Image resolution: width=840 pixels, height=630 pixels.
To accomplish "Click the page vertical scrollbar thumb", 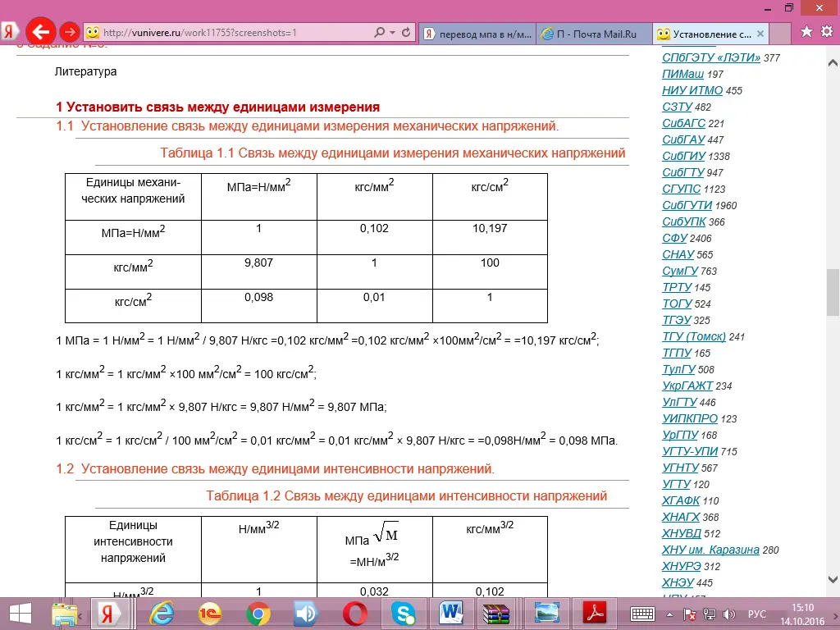I will click(x=833, y=293).
